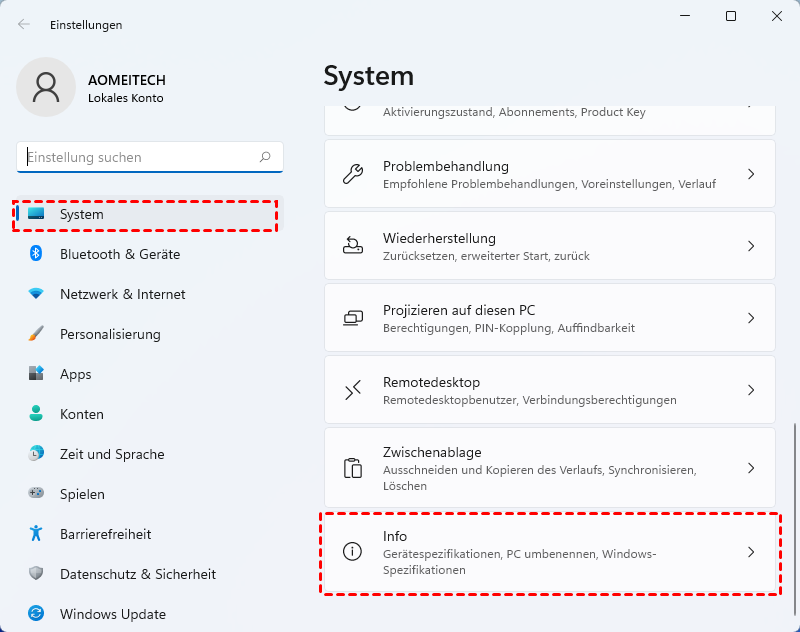Screen dimensions: 800x632
Task: Click the Zwischenablage clipboard icon
Action: (352, 468)
